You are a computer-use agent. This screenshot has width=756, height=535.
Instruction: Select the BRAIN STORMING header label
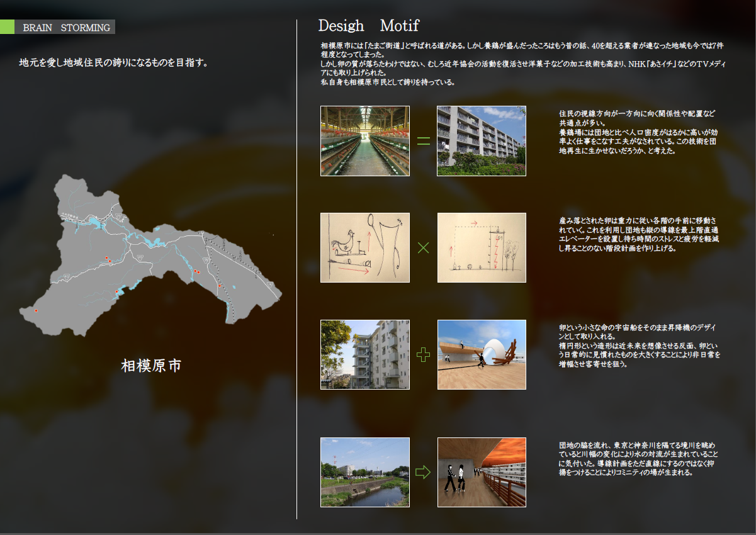tap(66, 28)
